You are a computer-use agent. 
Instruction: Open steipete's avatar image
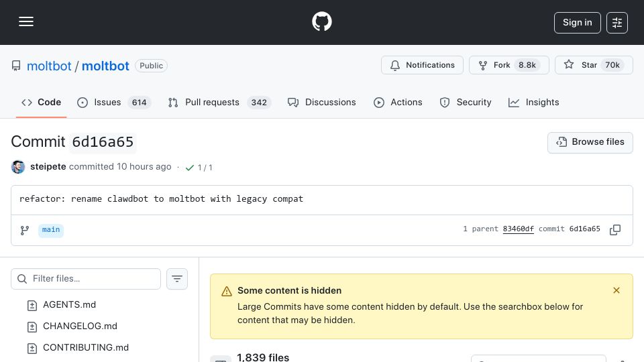pos(18,167)
